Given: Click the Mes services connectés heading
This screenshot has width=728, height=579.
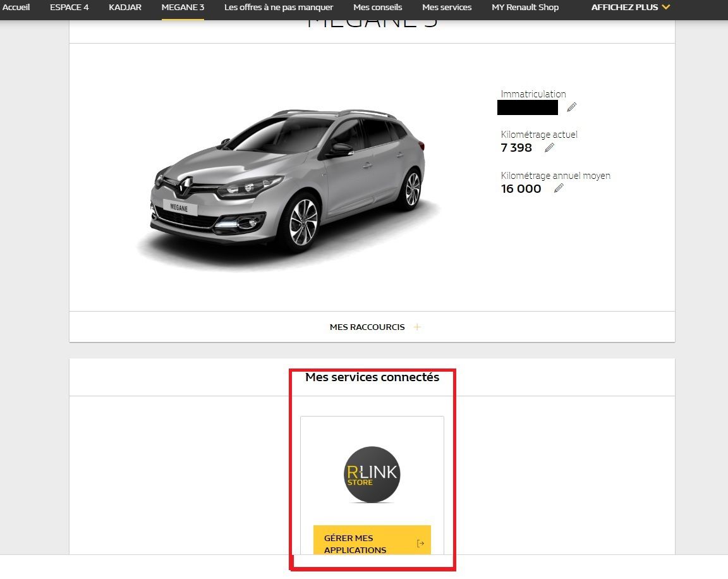Looking at the screenshot, I should tap(372, 377).
